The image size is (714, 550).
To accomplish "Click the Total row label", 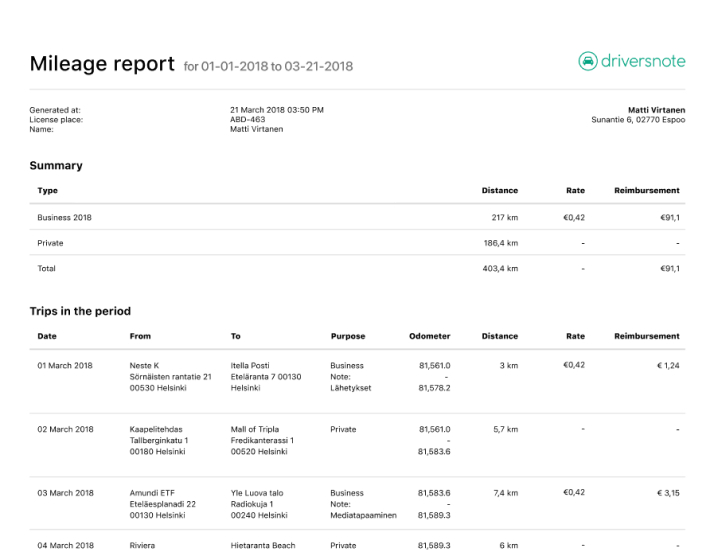I will coord(46,269).
